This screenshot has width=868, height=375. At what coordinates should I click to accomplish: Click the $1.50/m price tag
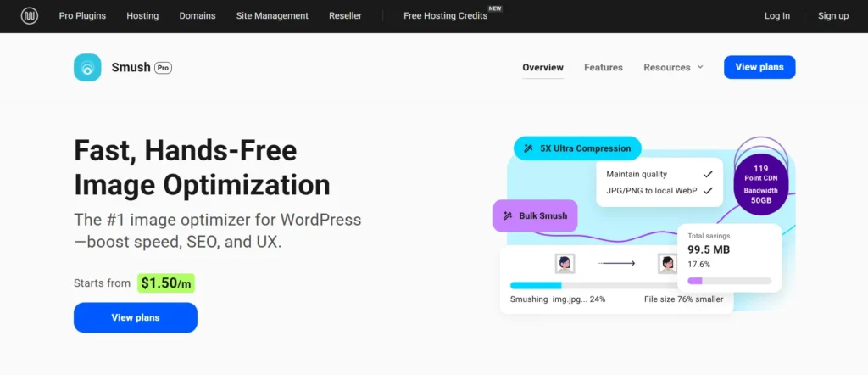[166, 283]
